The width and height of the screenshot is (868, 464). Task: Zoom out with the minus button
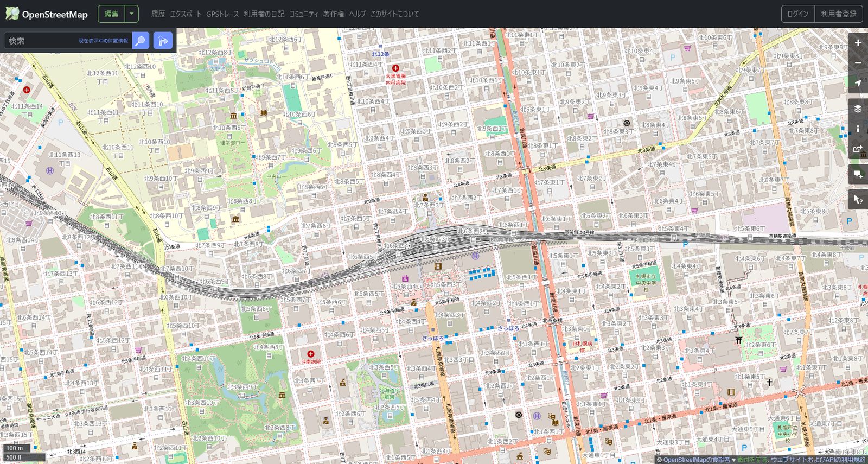[858, 63]
